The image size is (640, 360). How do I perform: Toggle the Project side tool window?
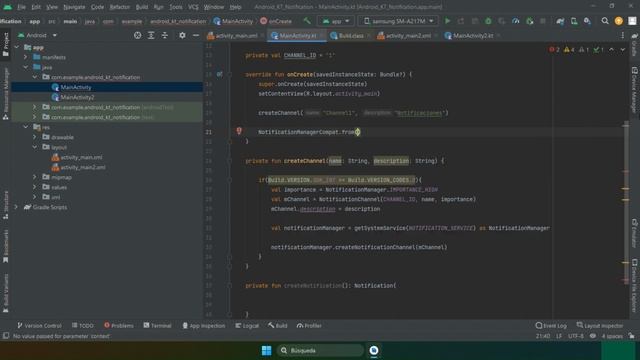click(x=6, y=45)
